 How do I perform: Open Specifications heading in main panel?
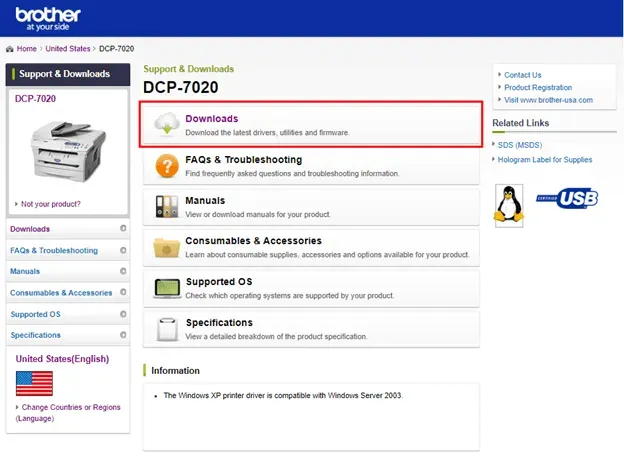219,323
